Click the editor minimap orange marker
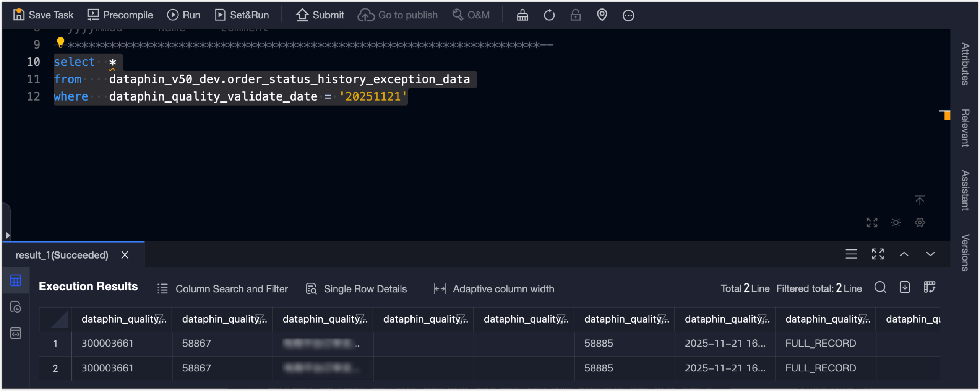Viewport: 980px width, 391px height. (x=946, y=115)
